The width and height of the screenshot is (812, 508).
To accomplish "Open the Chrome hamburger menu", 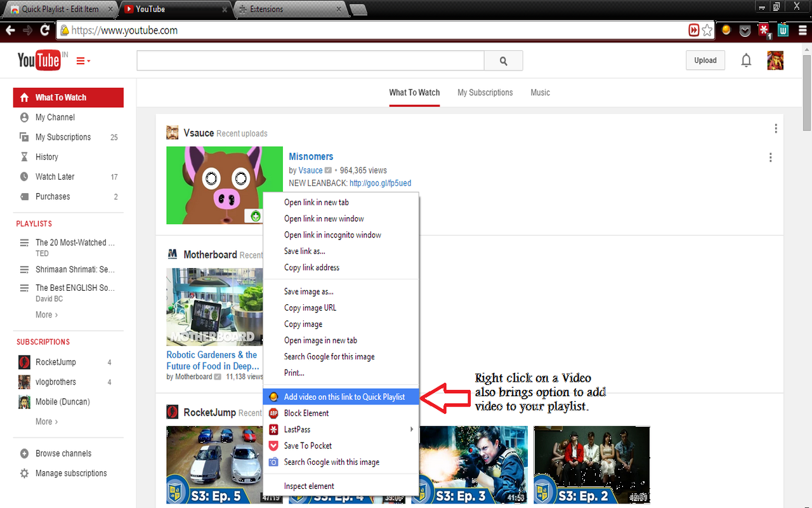I will pyautogui.click(x=802, y=30).
